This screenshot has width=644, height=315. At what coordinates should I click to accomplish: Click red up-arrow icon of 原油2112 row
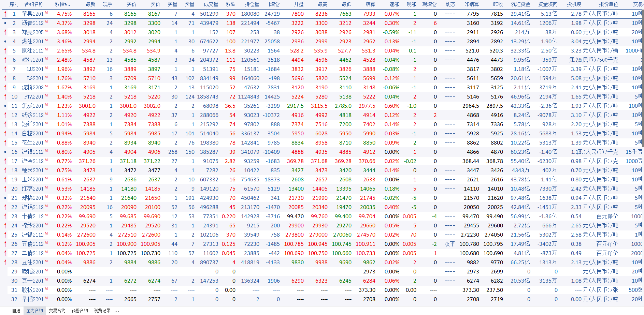5,50
